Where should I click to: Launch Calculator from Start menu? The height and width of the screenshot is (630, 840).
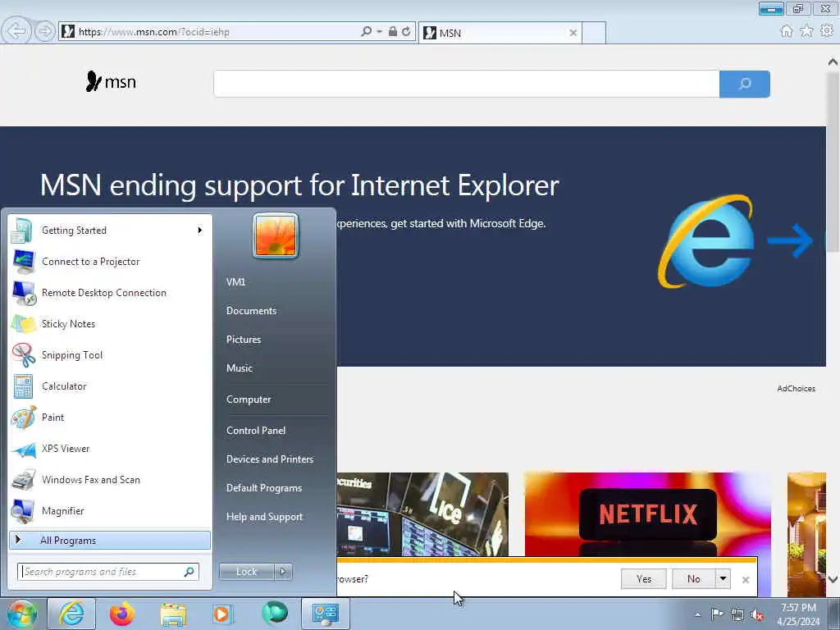point(110,386)
